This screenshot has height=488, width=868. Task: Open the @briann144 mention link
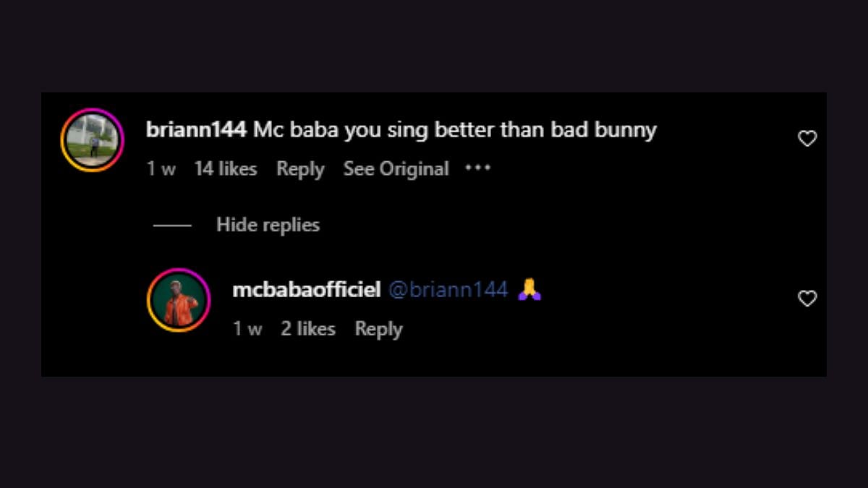pos(448,291)
